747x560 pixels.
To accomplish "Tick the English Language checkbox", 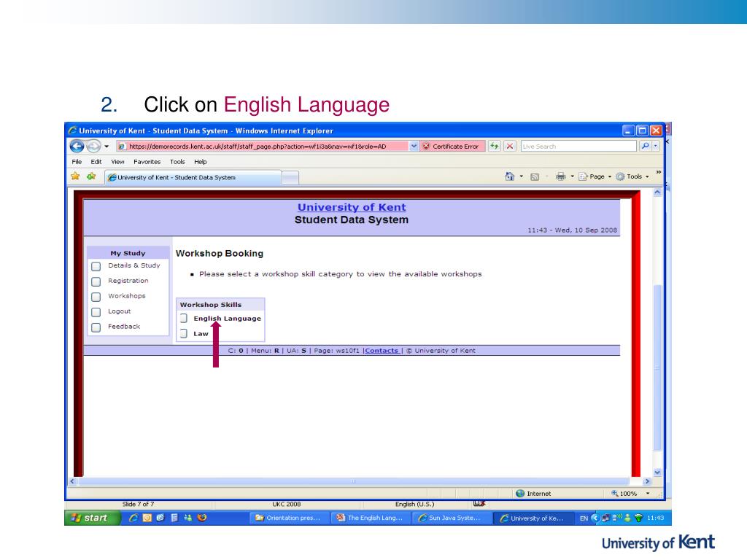I will pyautogui.click(x=183, y=318).
